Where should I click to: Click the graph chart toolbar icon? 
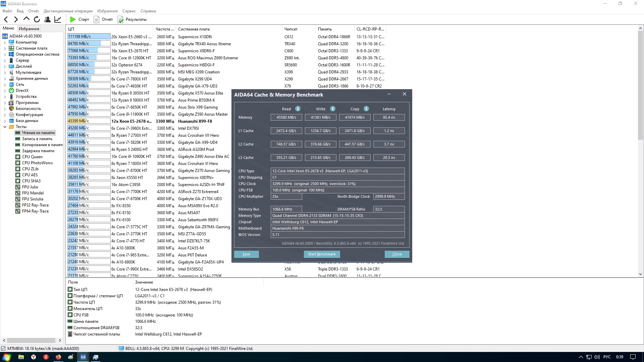[x=58, y=19]
